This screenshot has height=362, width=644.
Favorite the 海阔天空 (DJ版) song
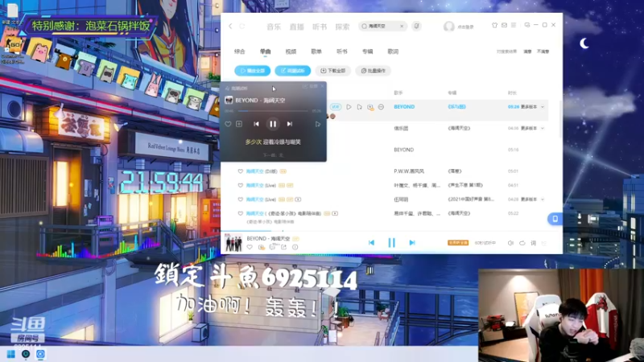(240, 171)
